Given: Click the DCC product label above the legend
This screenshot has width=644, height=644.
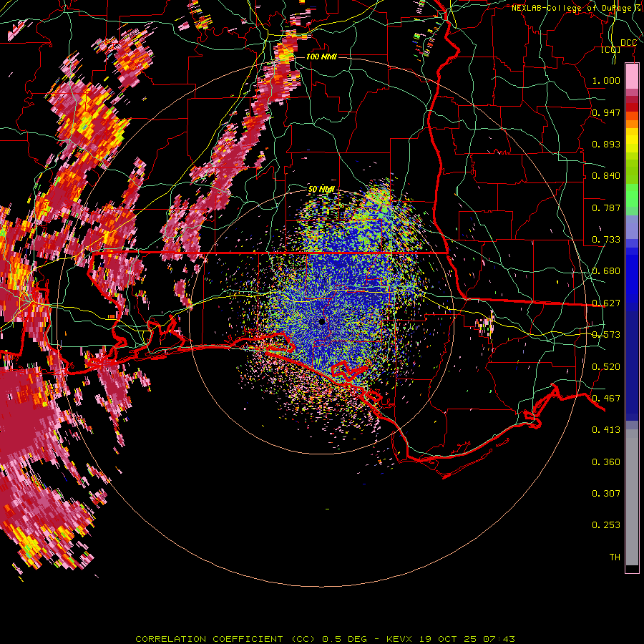Looking at the screenshot, I should pos(628,43).
